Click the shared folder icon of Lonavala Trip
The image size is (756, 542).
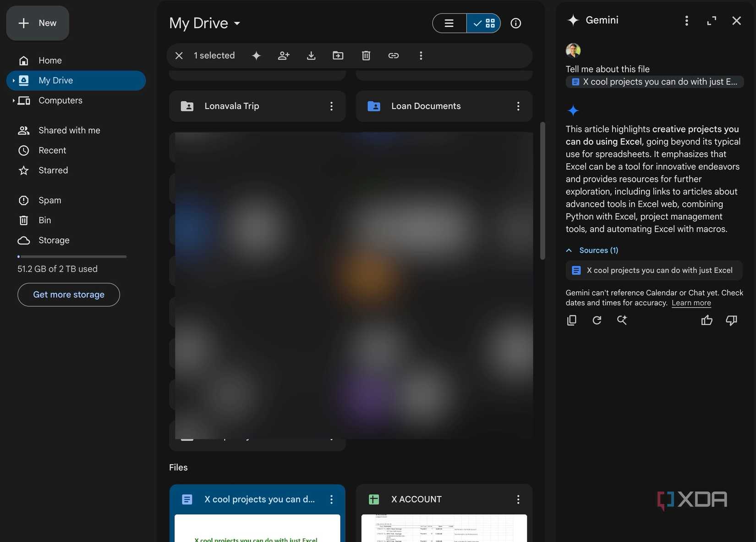tap(187, 106)
